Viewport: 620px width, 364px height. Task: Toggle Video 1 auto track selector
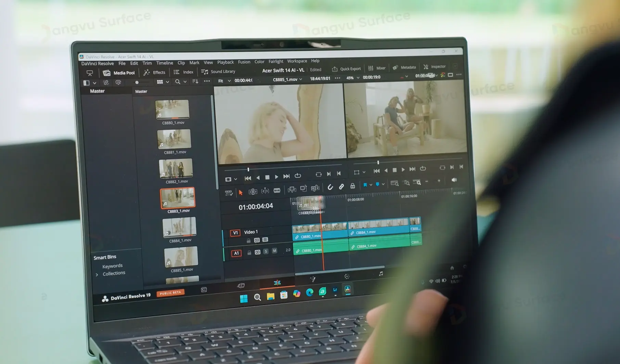(257, 240)
